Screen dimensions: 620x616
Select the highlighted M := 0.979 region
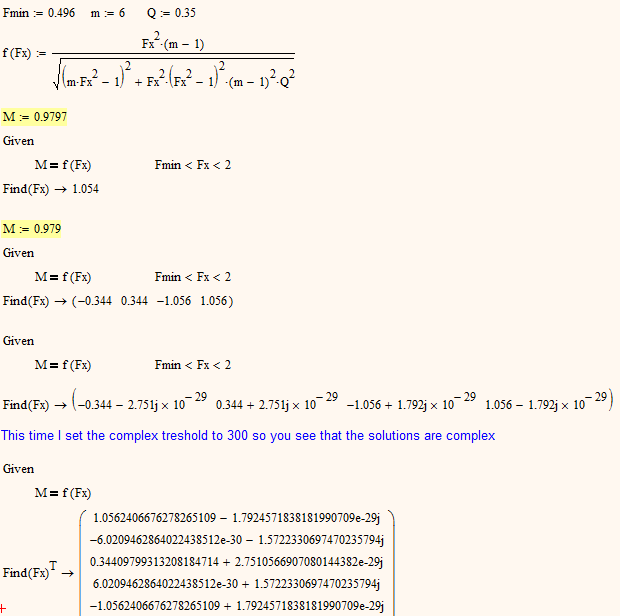pos(32,229)
